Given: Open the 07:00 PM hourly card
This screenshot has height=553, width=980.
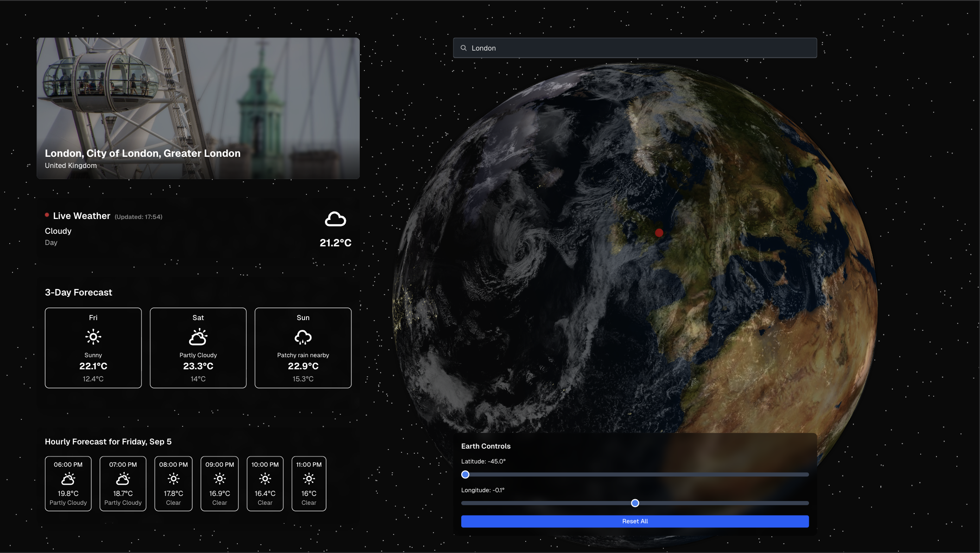Looking at the screenshot, I should [123, 483].
